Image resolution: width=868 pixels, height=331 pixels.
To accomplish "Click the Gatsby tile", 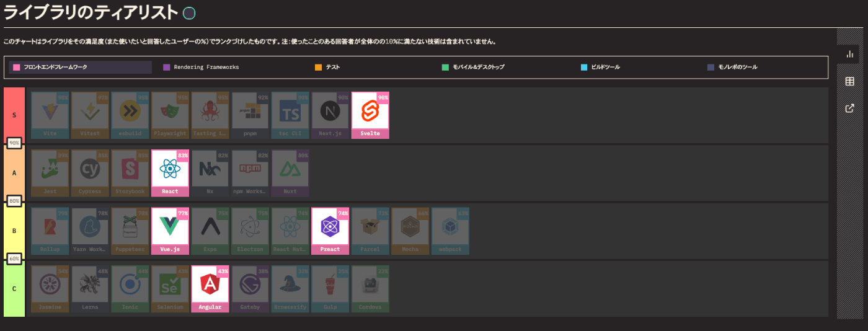I will point(250,289).
